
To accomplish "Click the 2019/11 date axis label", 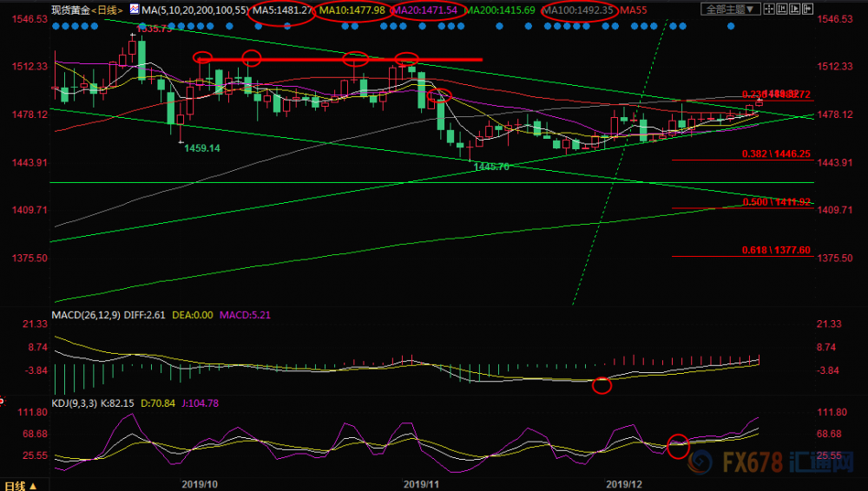I will tap(421, 484).
